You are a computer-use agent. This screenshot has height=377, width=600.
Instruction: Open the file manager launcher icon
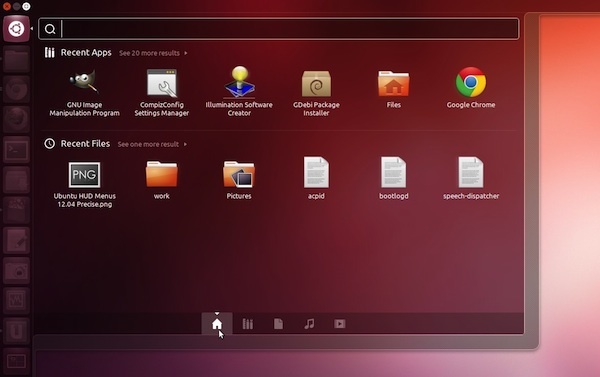[x=16, y=59]
